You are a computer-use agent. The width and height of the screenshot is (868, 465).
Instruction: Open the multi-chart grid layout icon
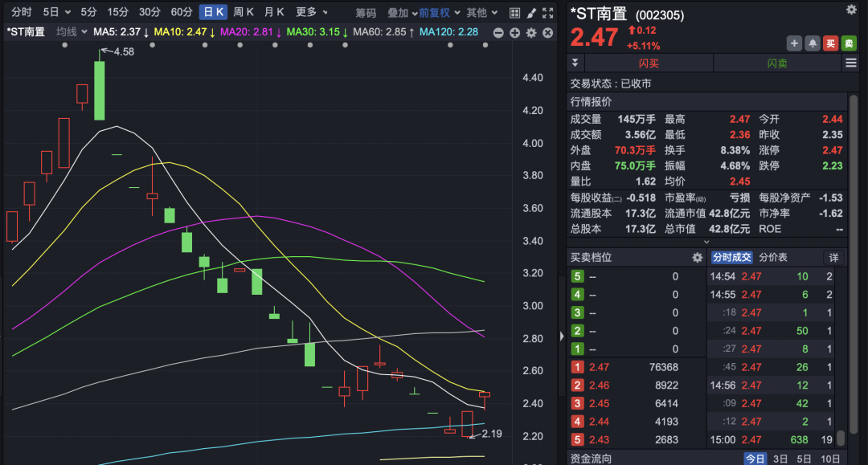(514, 13)
